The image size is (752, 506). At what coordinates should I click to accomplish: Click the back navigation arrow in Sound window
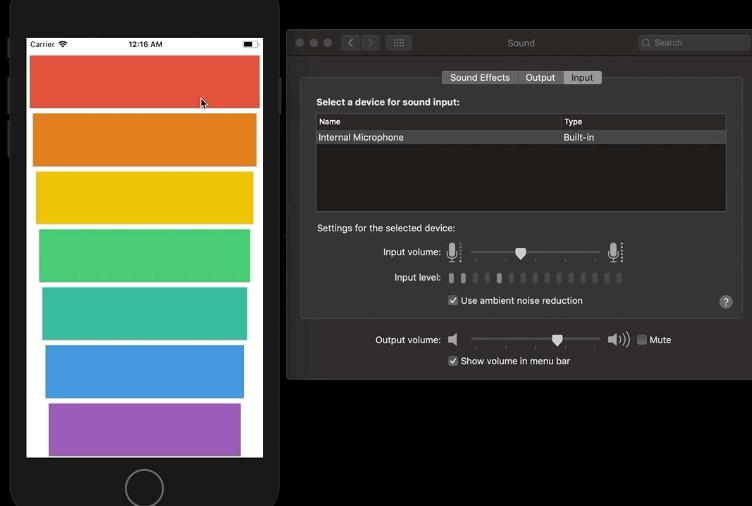click(350, 43)
